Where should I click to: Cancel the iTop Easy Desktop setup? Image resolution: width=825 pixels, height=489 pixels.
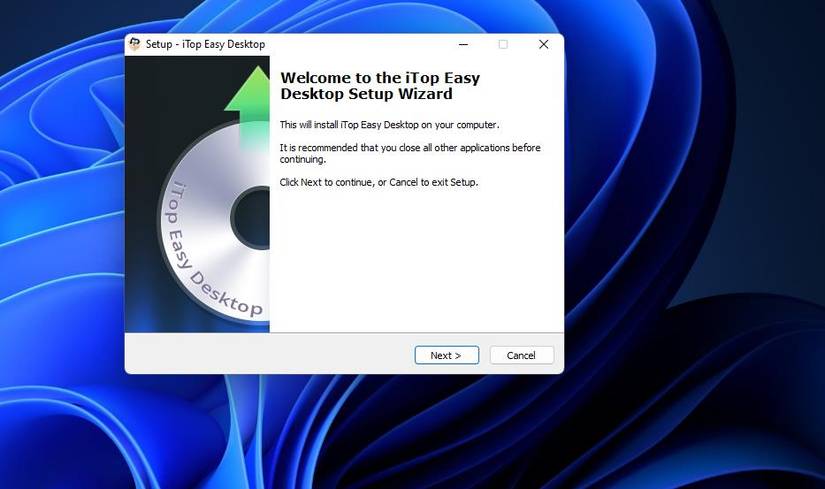521,355
